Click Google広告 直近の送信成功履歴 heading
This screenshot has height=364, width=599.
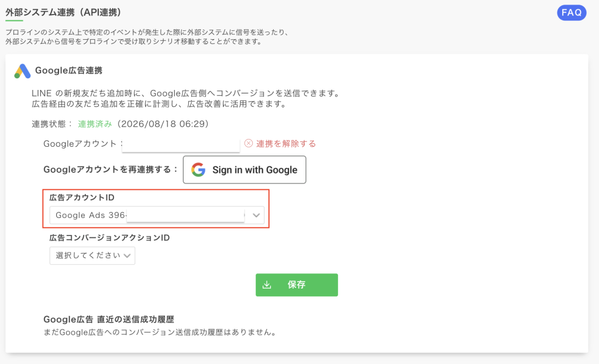pyautogui.click(x=109, y=320)
